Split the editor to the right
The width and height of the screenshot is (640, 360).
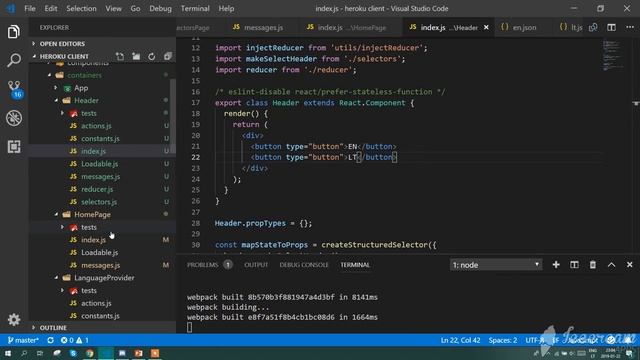[611, 27]
